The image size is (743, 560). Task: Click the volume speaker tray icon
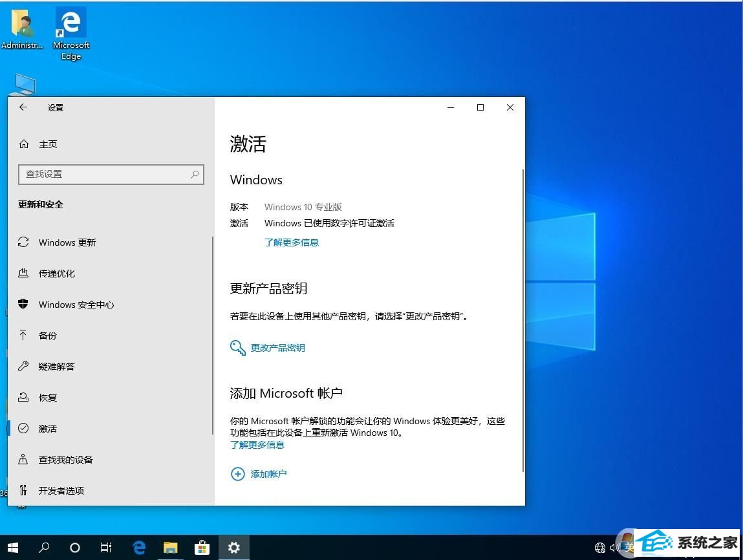[614, 548]
